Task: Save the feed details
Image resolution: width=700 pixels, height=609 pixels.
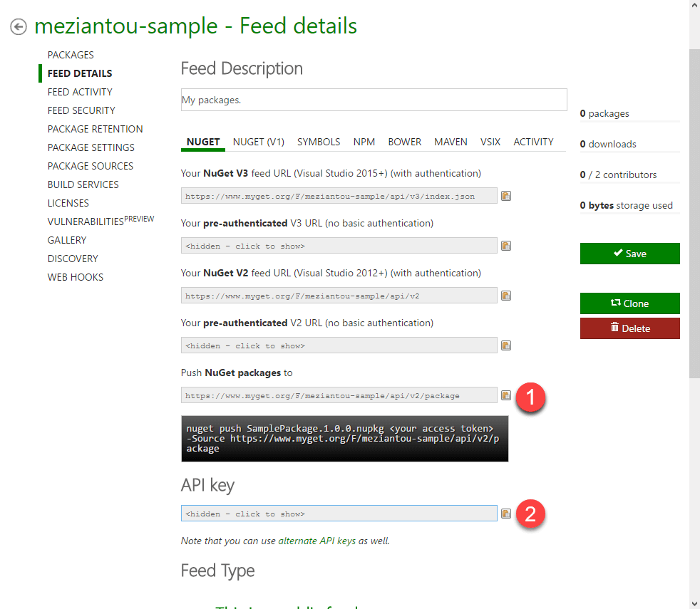Action: click(x=629, y=254)
